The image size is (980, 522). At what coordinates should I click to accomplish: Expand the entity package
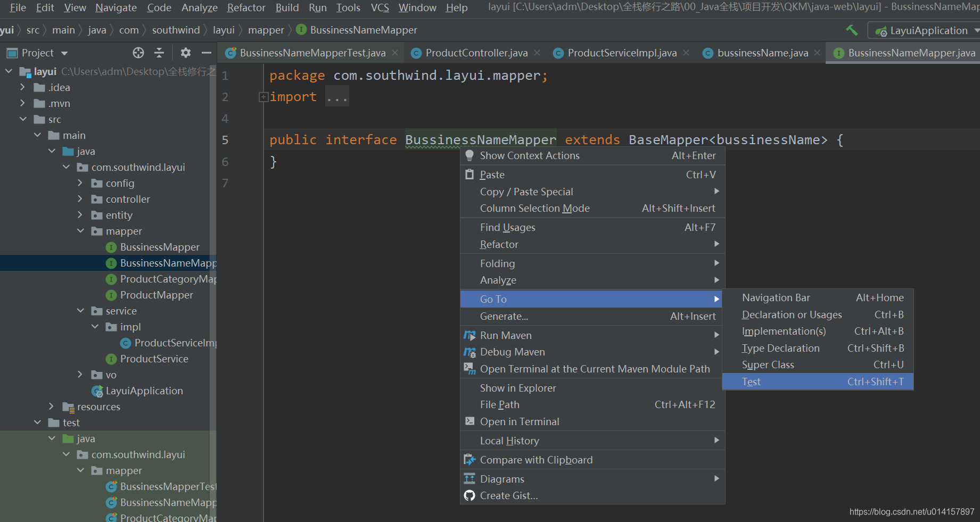(80, 215)
